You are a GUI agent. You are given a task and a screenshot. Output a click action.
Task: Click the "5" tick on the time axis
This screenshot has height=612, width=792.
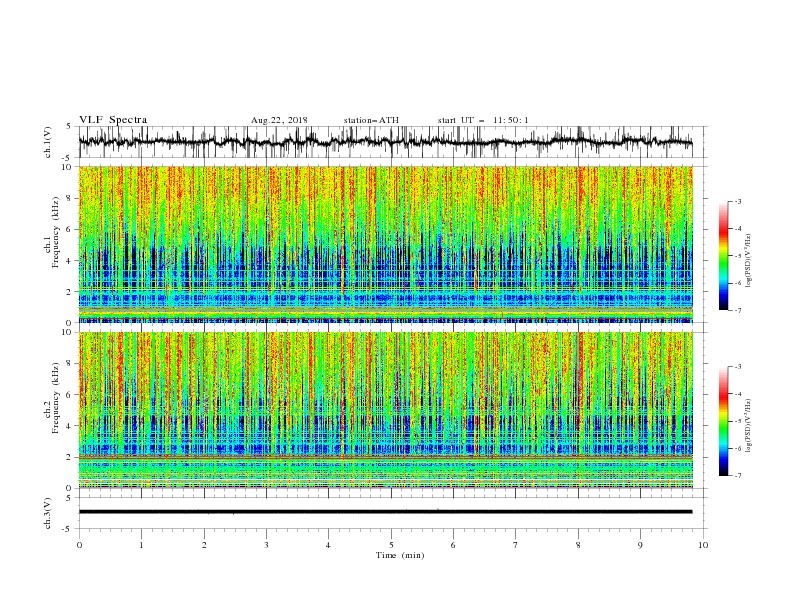click(x=391, y=545)
